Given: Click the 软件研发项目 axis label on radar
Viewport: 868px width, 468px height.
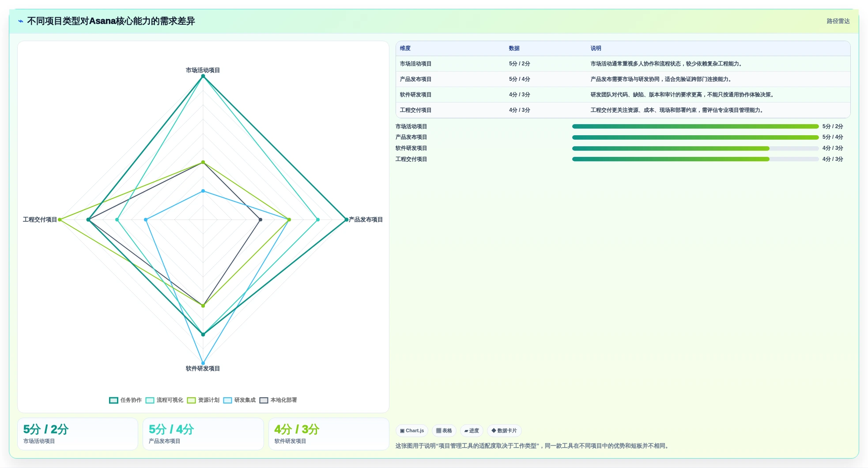Looking at the screenshot, I should pos(203,369).
